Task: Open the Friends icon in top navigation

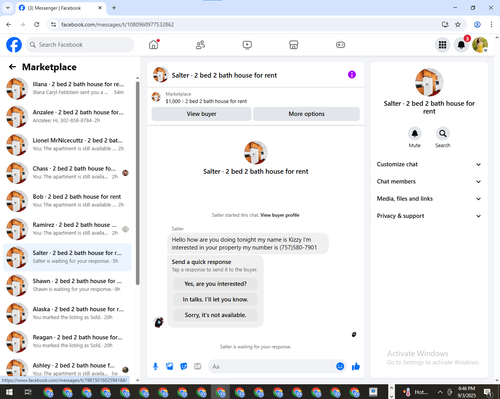Action: (200, 45)
